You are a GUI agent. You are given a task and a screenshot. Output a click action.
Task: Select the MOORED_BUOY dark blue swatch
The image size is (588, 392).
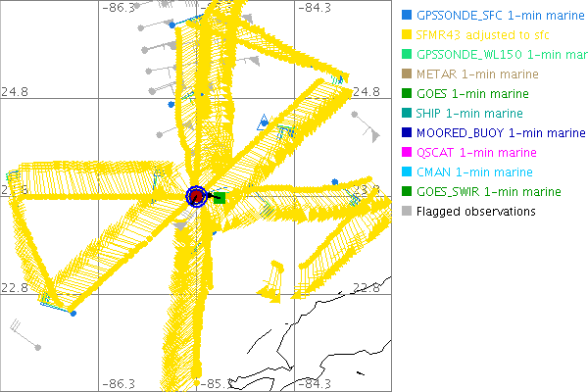click(x=407, y=132)
